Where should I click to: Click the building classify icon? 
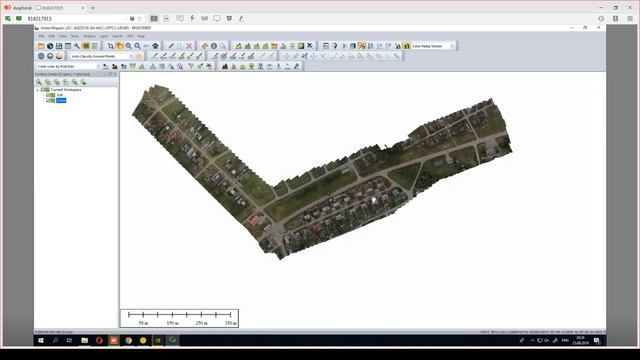[x=260, y=66]
